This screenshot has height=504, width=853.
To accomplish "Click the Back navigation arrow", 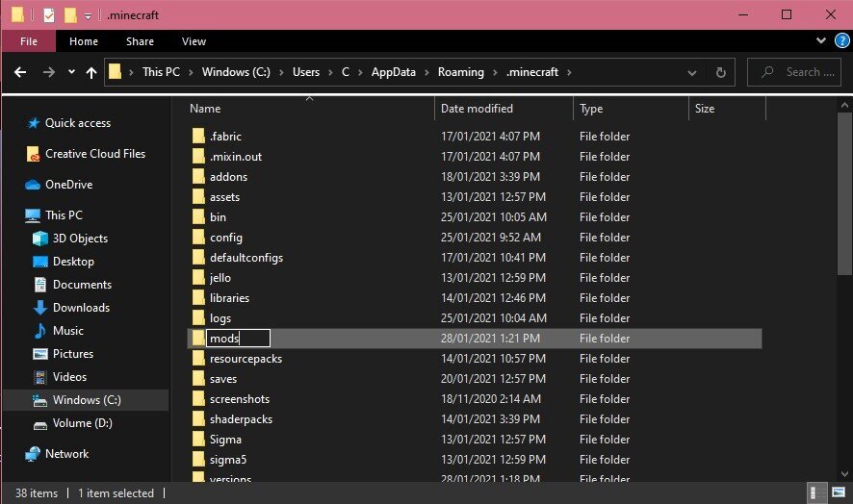I will (20, 72).
